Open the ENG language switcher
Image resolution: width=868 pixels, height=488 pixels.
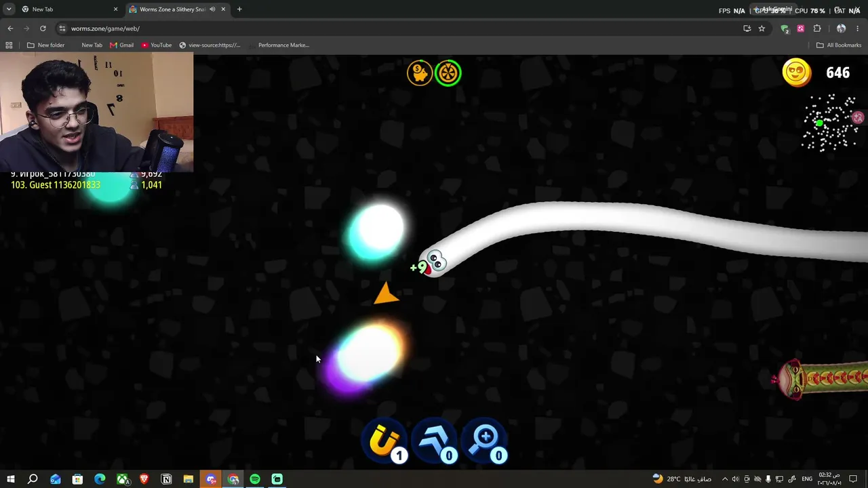(807, 479)
